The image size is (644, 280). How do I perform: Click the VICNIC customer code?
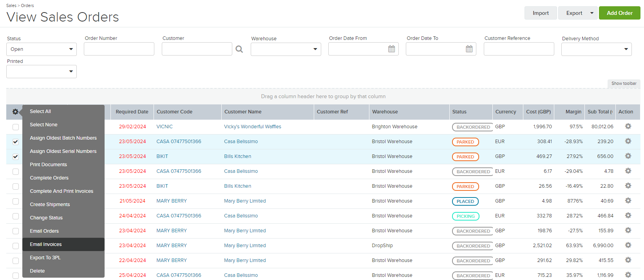tap(165, 127)
